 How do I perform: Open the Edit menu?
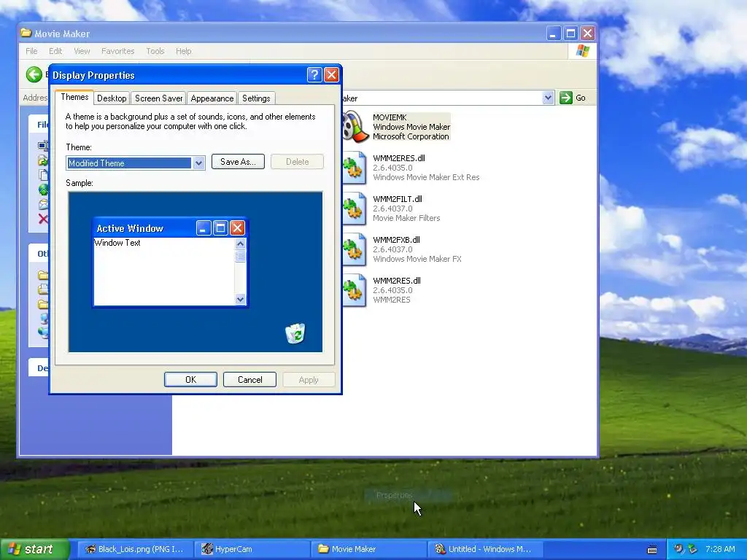coord(55,51)
